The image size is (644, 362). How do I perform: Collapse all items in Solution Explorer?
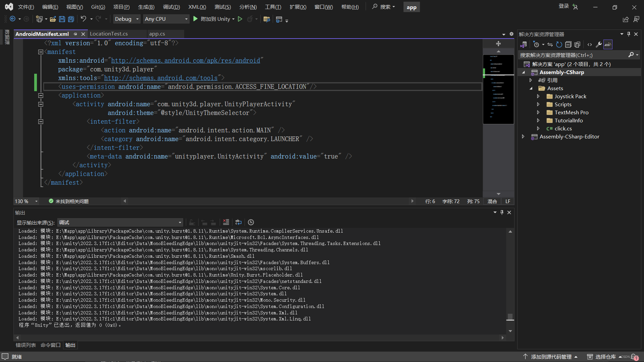(x=568, y=45)
